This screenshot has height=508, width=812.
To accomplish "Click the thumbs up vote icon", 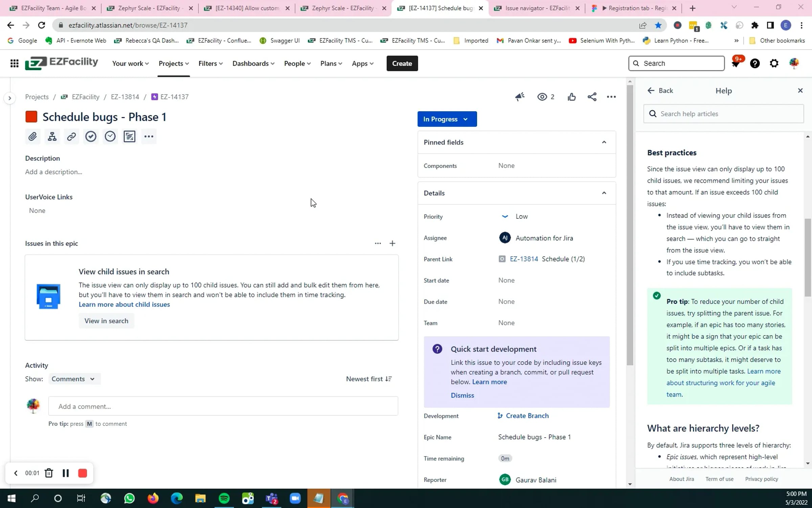I will point(571,97).
